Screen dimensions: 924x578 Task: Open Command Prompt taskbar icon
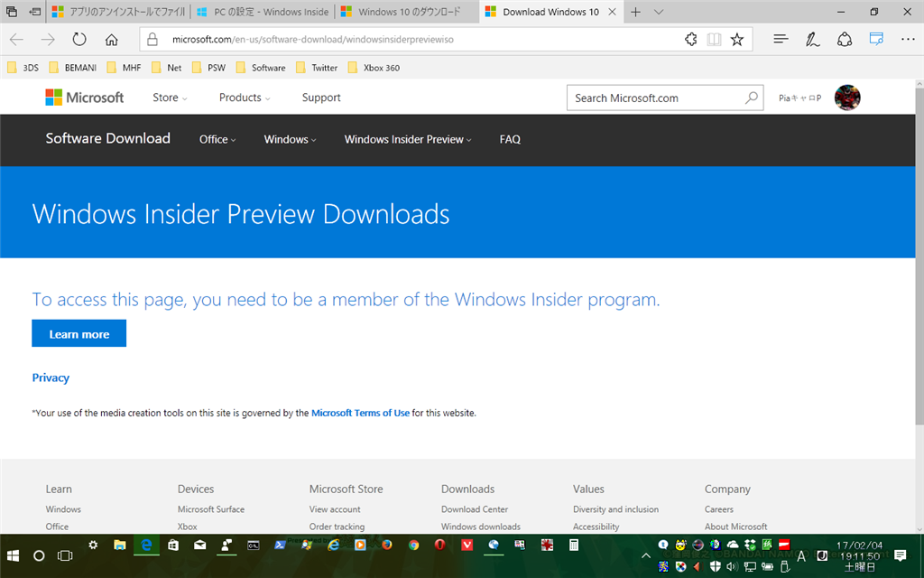(x=254, y=545)
